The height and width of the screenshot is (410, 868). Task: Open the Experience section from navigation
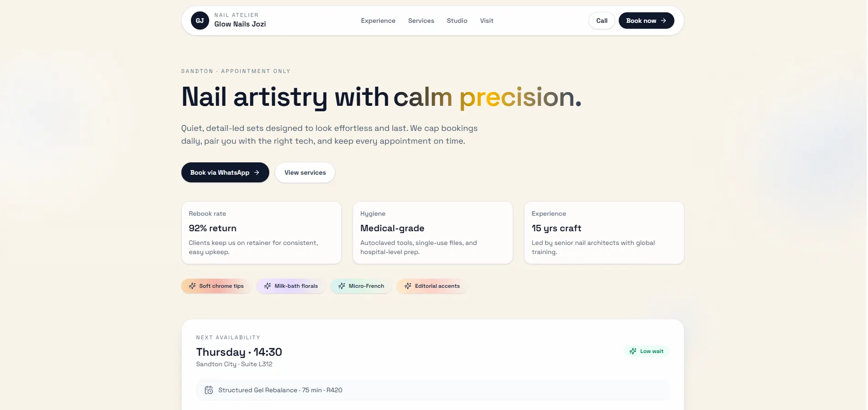click(x=378, y=21)
